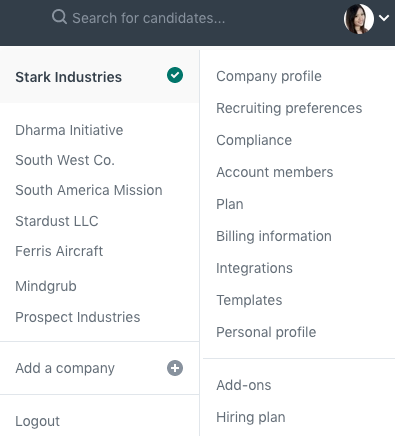Choose Stardust LLC from company list
The height and width of the screenshot is (436, 395).
(x=57, y=221)
